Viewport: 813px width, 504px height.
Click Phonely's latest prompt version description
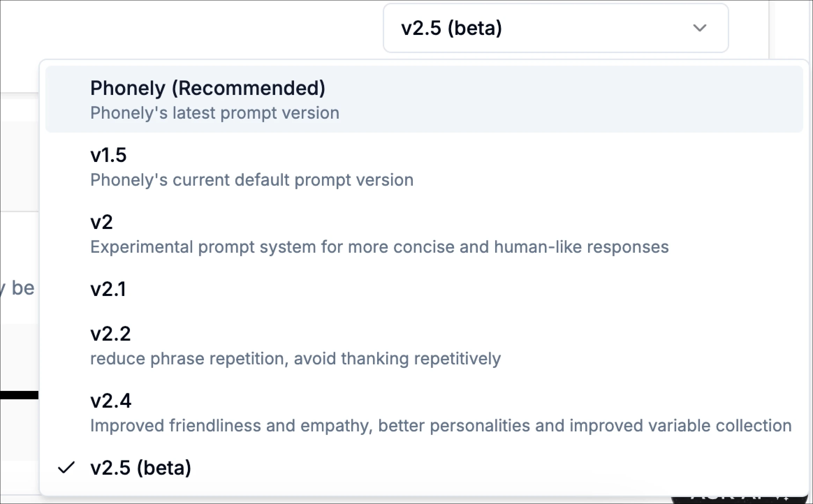(x=214, y=112)
